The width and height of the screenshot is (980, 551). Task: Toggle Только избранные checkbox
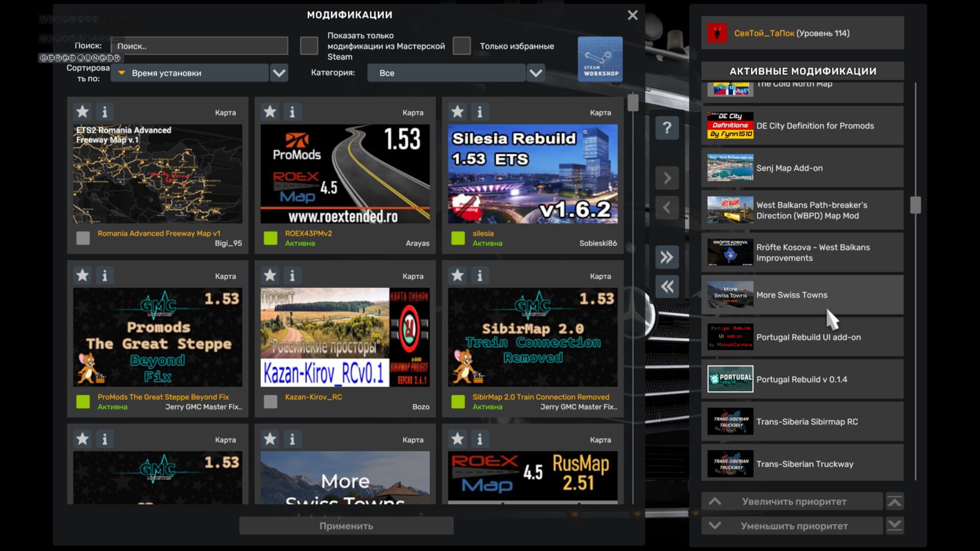click(x=462, y=45)
